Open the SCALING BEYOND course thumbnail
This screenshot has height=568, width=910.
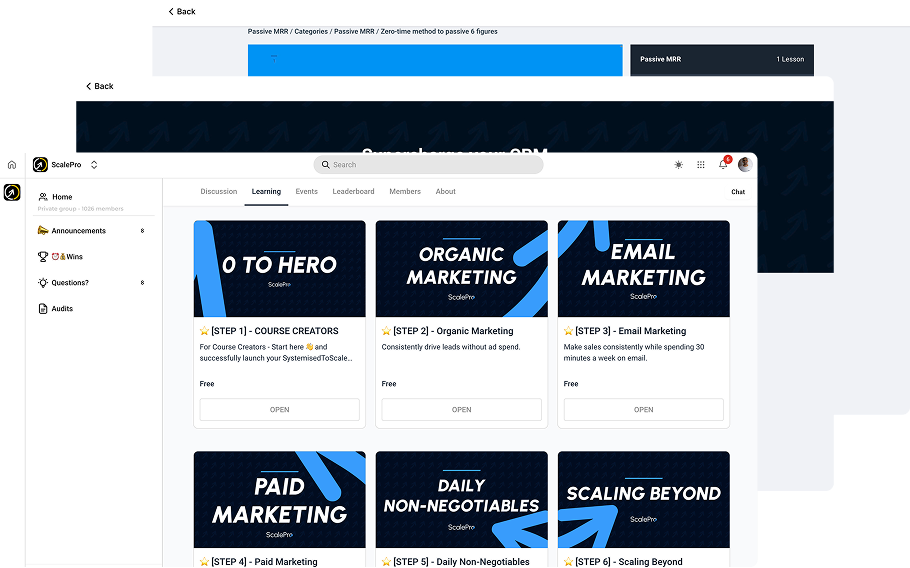pos(644,500)
